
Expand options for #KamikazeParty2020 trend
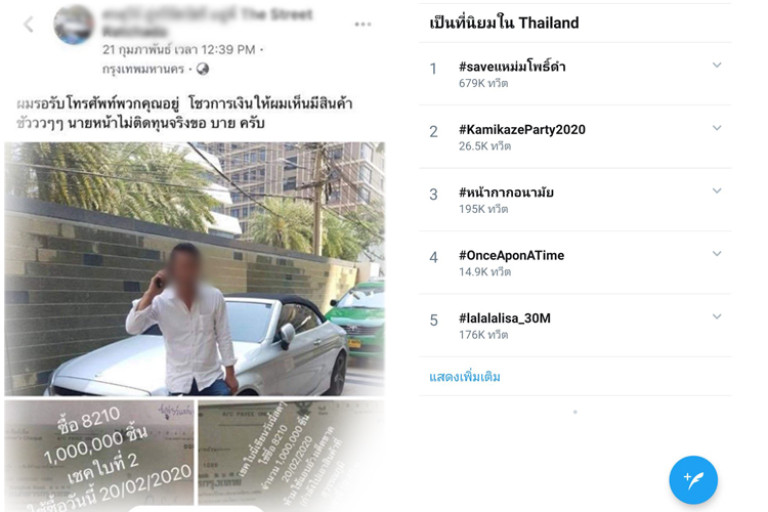[717, 128]
